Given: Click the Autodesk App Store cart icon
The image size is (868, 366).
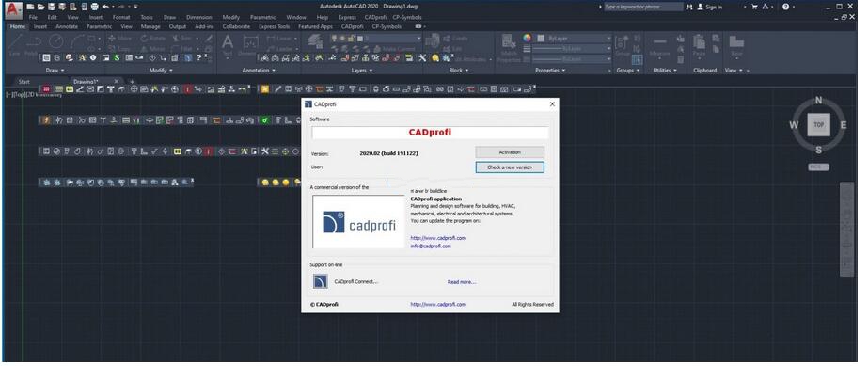Looking at the screenshot, I should [754, 7].
